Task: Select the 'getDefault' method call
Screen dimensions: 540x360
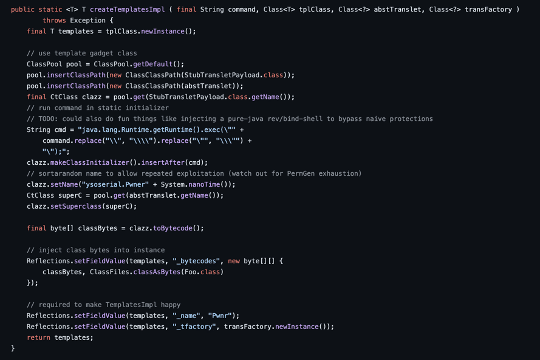Action: click(153, 64)
